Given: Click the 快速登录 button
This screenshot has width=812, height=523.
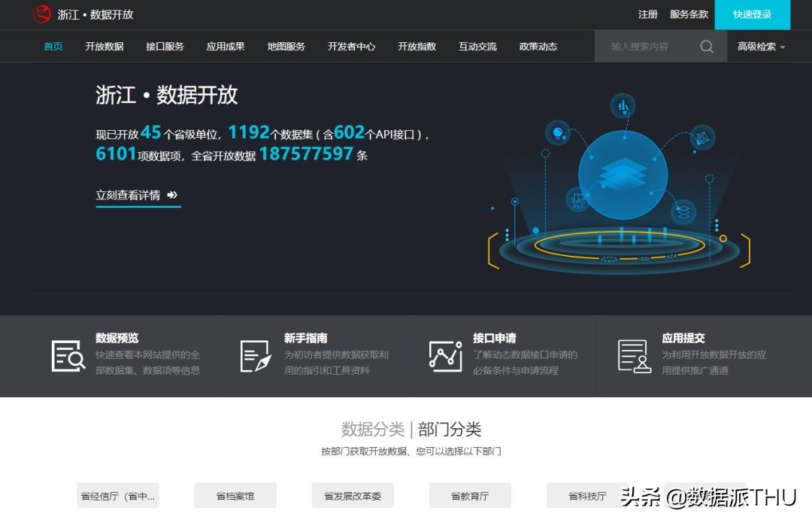Looking at the screenshot, I should tap(753, 14).
